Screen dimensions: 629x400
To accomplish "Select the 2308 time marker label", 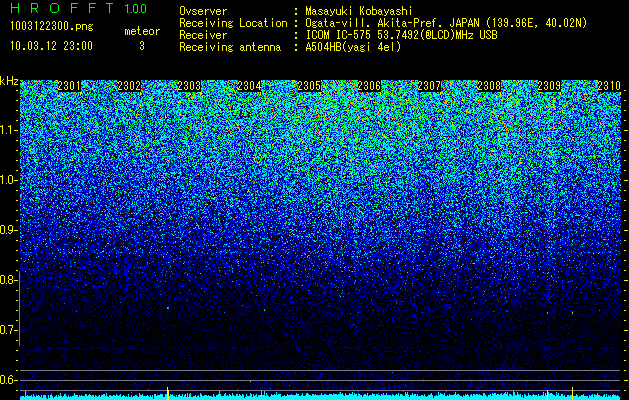I will pyautogui.click(x=489, y=86).
